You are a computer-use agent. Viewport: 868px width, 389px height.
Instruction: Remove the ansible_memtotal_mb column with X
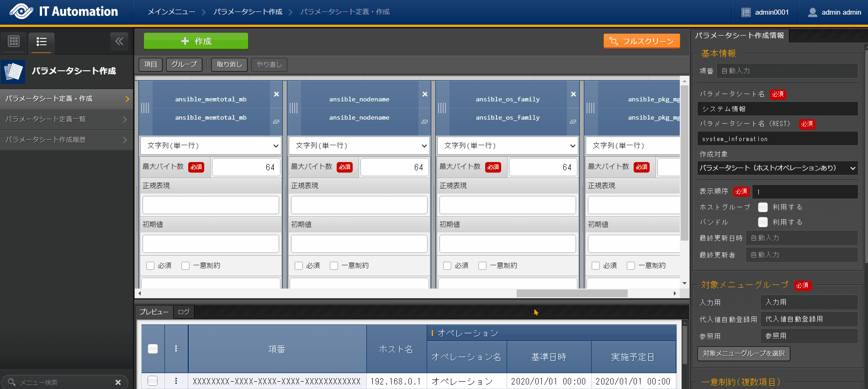pos(276,94)
